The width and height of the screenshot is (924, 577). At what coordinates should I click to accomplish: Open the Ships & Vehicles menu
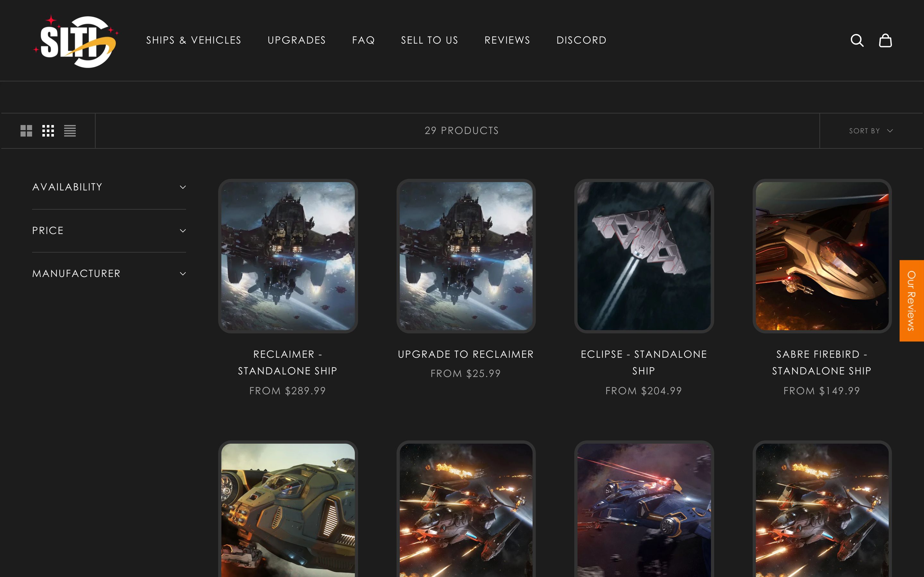(193, 40)
